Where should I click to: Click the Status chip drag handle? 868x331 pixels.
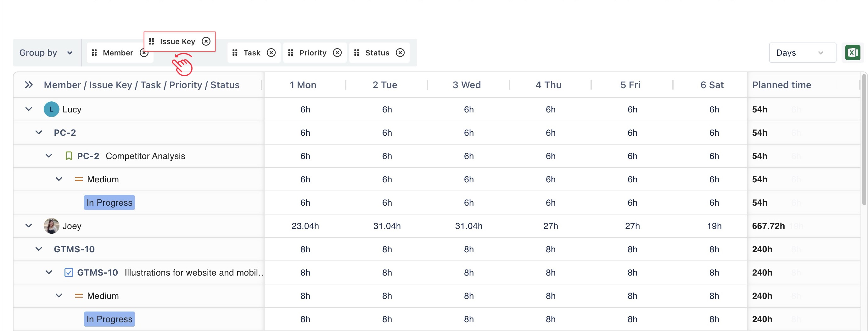[x=357, y=53]
